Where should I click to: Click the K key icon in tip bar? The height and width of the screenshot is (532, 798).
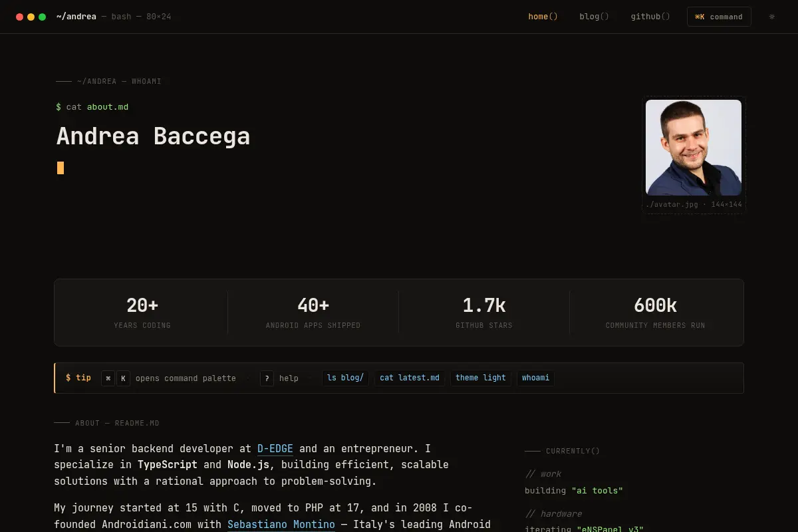(x=123, y=378)
